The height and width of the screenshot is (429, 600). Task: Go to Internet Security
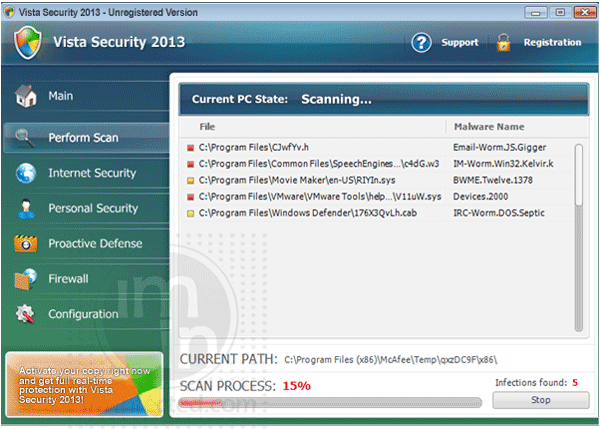[x=86, y=173]
